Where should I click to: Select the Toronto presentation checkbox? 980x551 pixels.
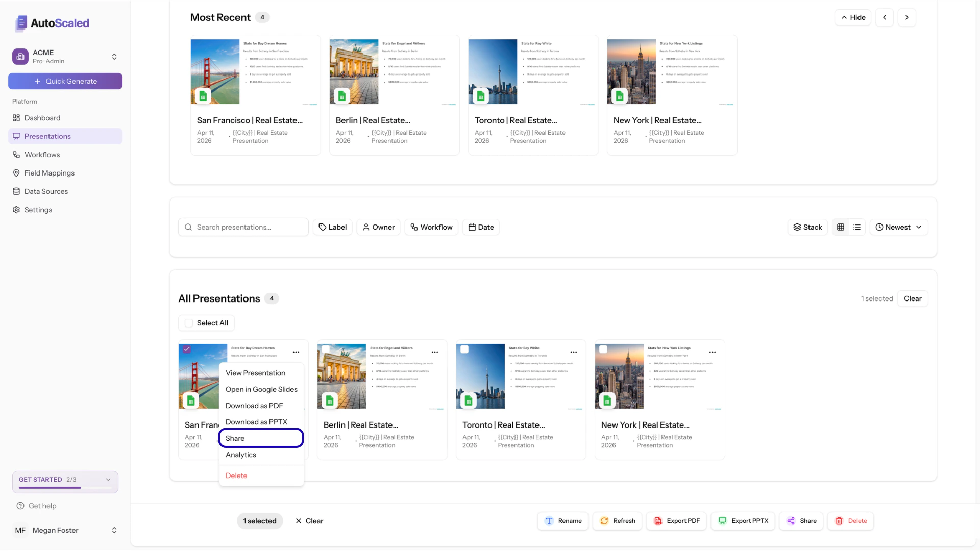tap(465, 349)
